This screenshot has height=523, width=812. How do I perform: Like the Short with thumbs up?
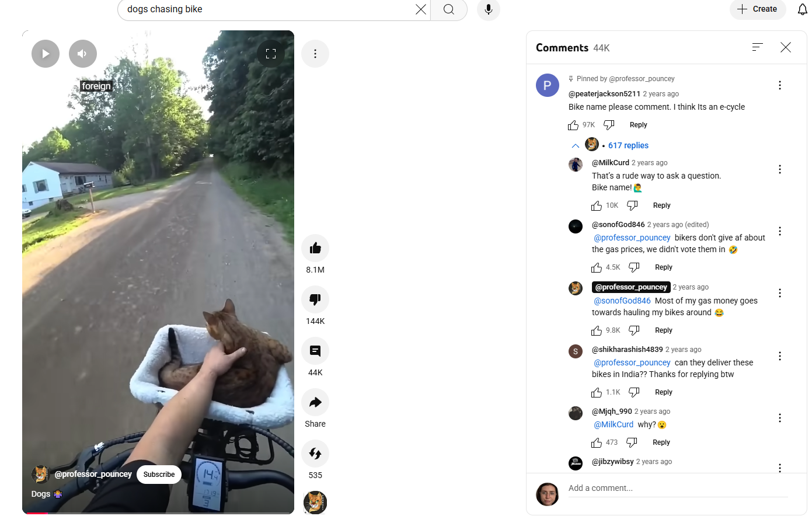coord(315,248)
